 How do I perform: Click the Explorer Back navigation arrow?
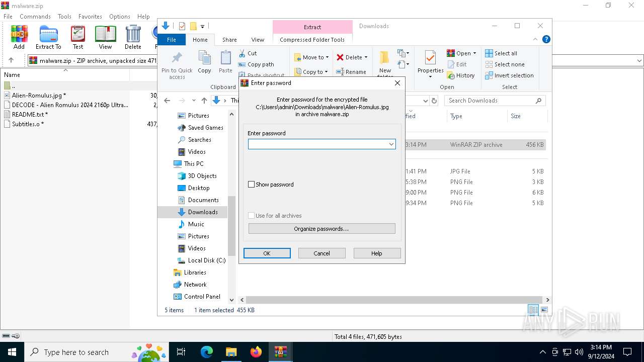pyautogui.click(x=167, y=101)
